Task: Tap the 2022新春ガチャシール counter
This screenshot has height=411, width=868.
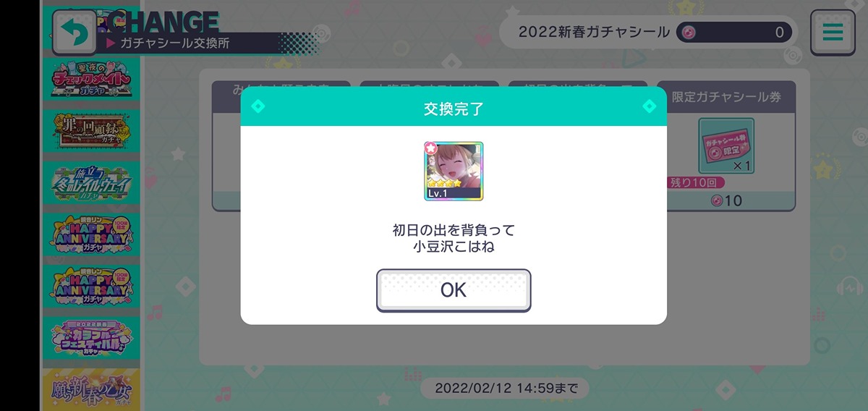Action: 647,32
